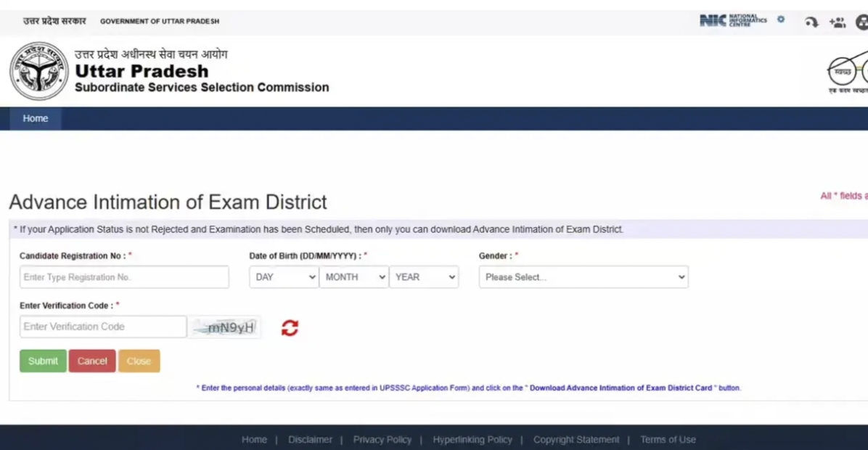This screenshot has width=868, height=450.
Task: Select Home in the blue navigation bar
Action: 36,118
